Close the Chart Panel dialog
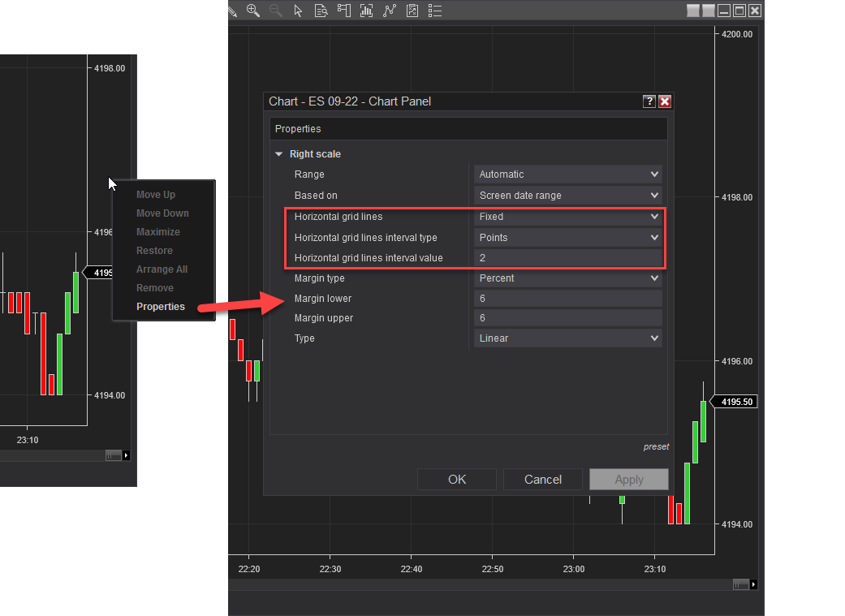Viewport: 845px width, 616px height. pos(665,101)
